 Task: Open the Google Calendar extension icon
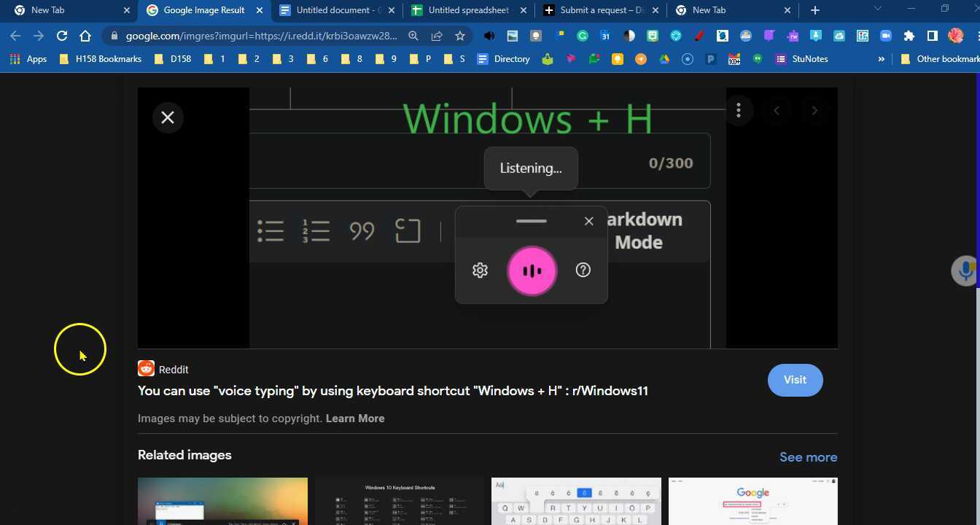tap(606, 35)
